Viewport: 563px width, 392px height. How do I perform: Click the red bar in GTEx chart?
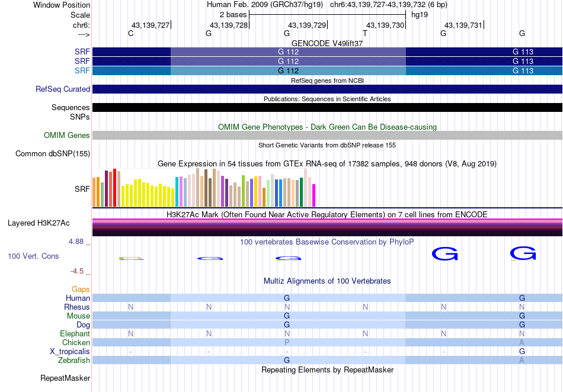coord(114,188)
